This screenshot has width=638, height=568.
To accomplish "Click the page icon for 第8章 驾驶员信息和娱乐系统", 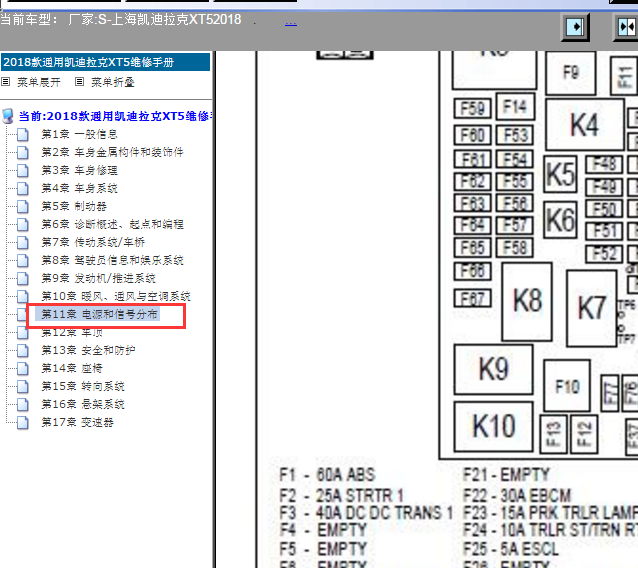I will point(23,260).
